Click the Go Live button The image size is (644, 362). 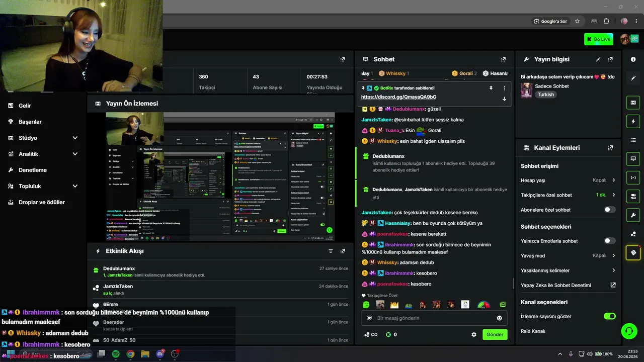tap(598, 39)
